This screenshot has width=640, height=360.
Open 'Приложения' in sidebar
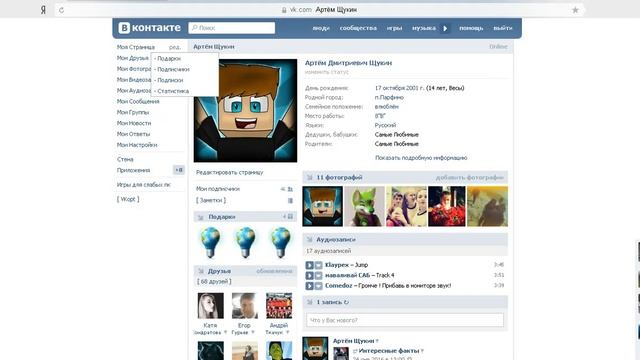[133, 170]
